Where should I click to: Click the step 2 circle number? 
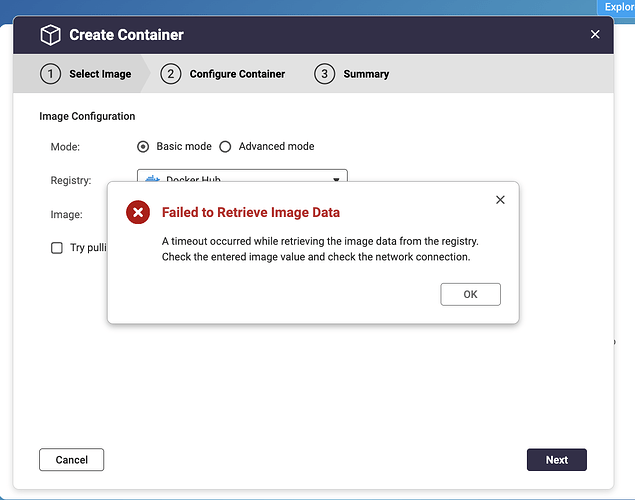coord(171,74)
